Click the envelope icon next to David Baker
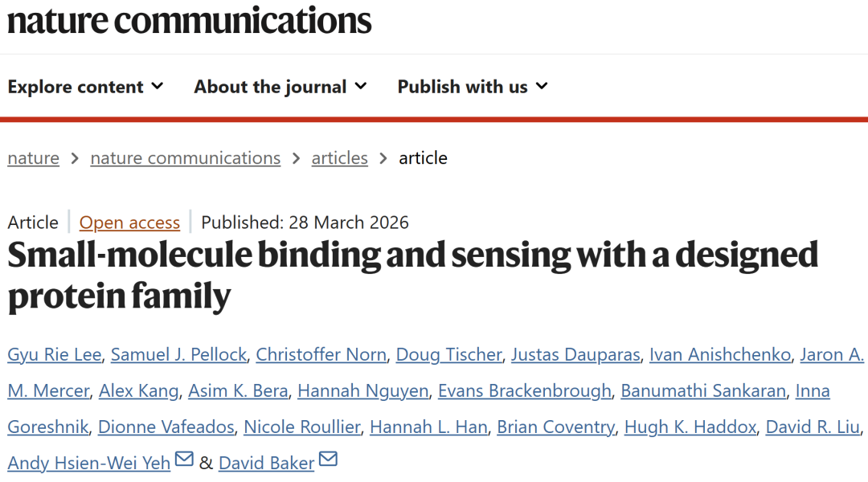Screen dimensions: 868x482 (328, 460)
